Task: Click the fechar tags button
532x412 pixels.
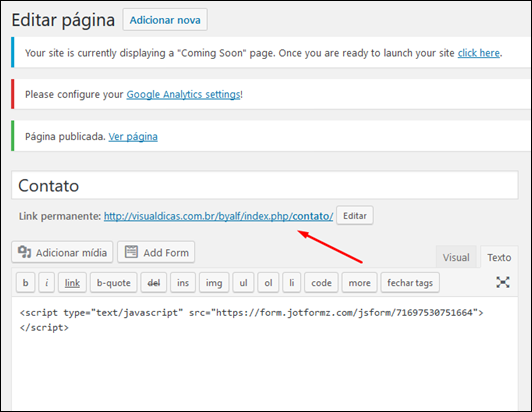Action: coord(410,282)
